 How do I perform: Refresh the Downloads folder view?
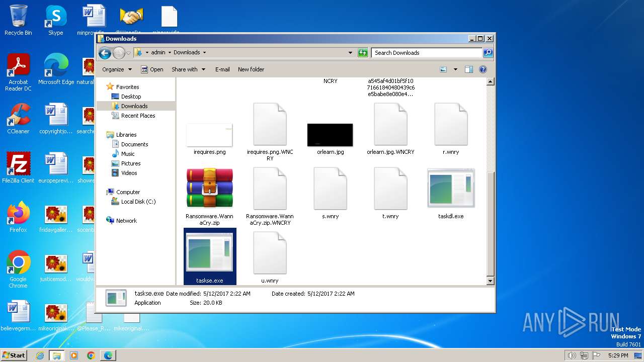(x=363, y=53)
